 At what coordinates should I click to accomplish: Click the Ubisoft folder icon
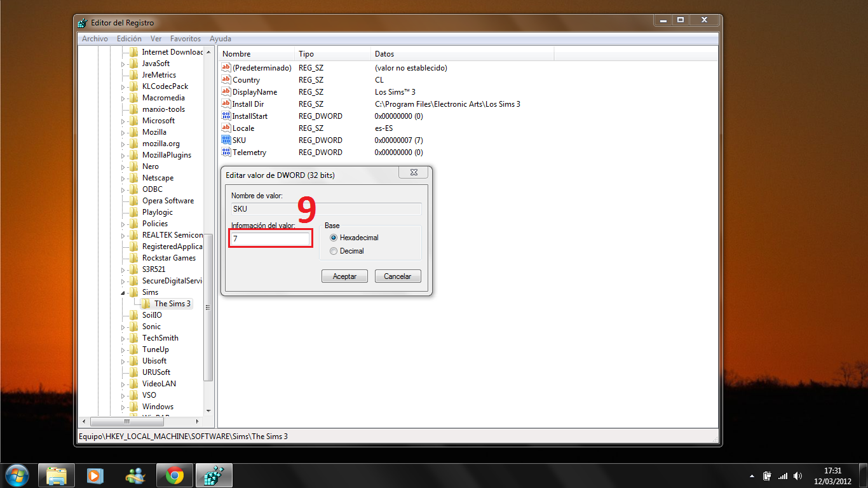[133, 361]
